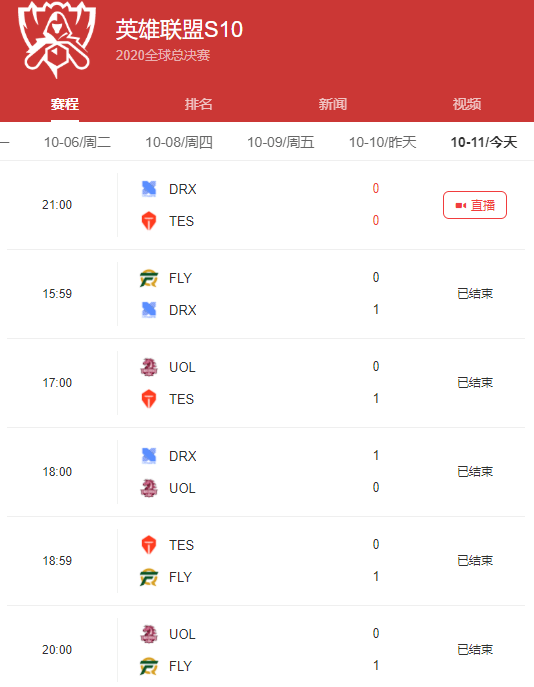Click the S10 Worlds trophy logo

(x=56, y=39)
